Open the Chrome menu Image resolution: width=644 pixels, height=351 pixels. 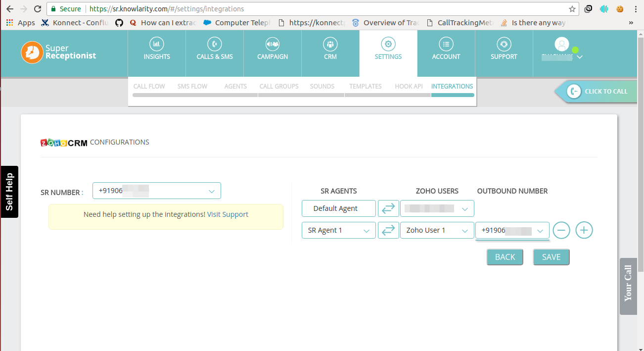coord(636,9)
